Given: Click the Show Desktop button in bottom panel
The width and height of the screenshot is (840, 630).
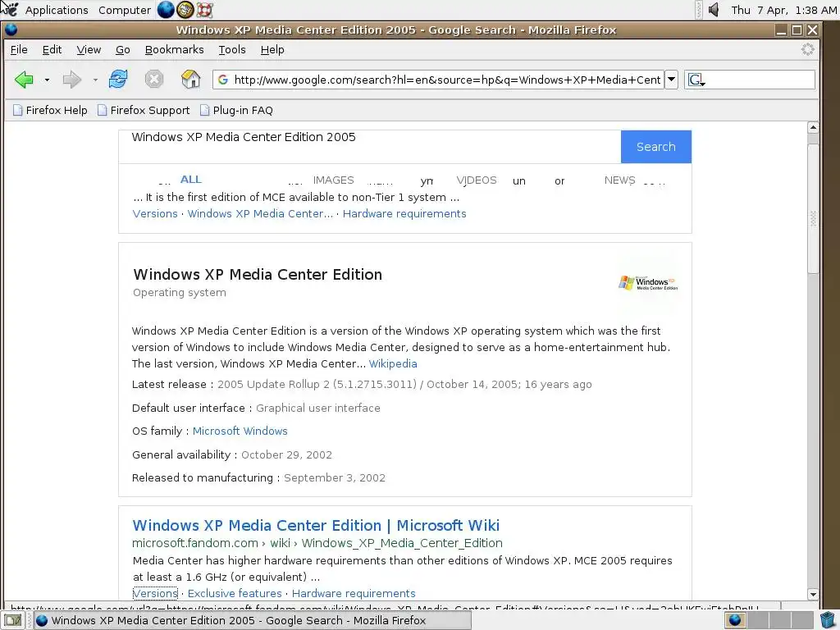Looking at the screenshot, I should pyautogui.click(x=13, y=620).
